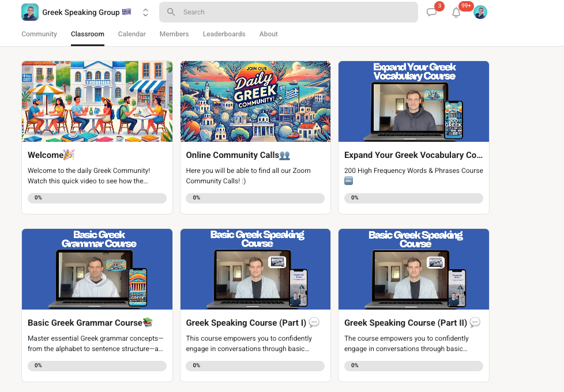The height and width of the screenshot is (392, 564).
Task: Open the Calendar tab
Action: [131, 34]
